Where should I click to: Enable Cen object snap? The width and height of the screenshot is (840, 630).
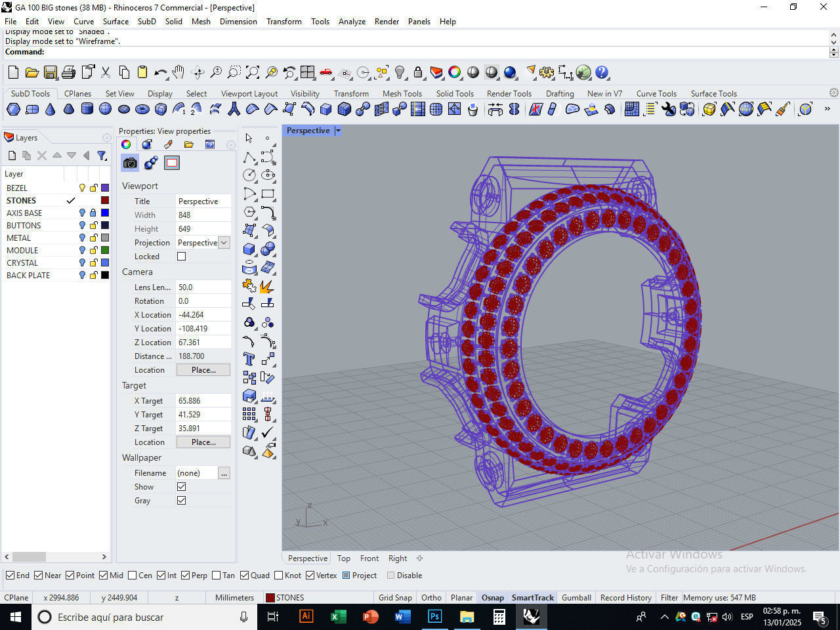(x=133, y=576)
